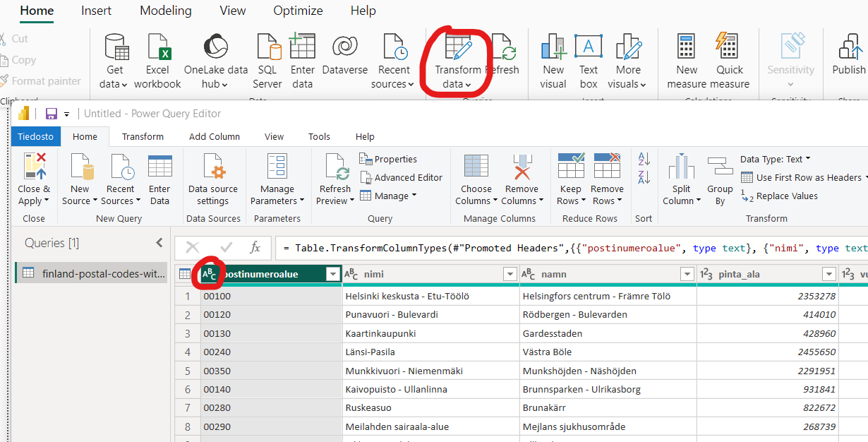Click Enter Data in Power Query Editor
This screenshot has width=868, height=442.
point(159,179)
